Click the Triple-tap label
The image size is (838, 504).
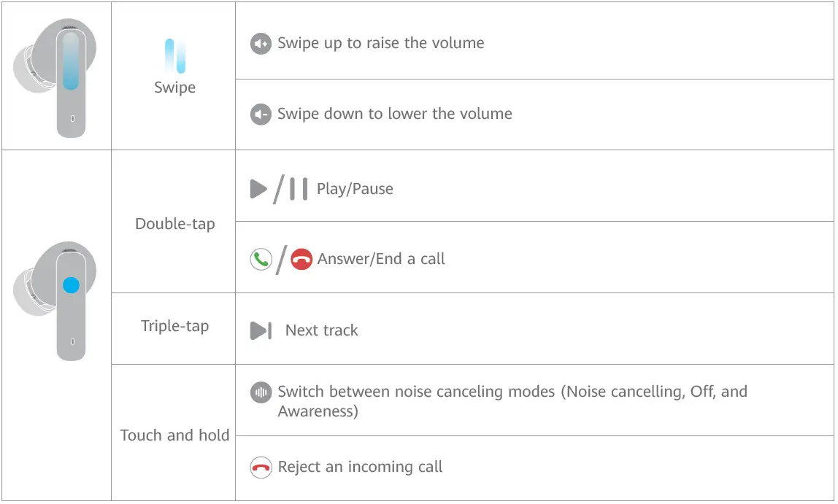tap(175, 326)
